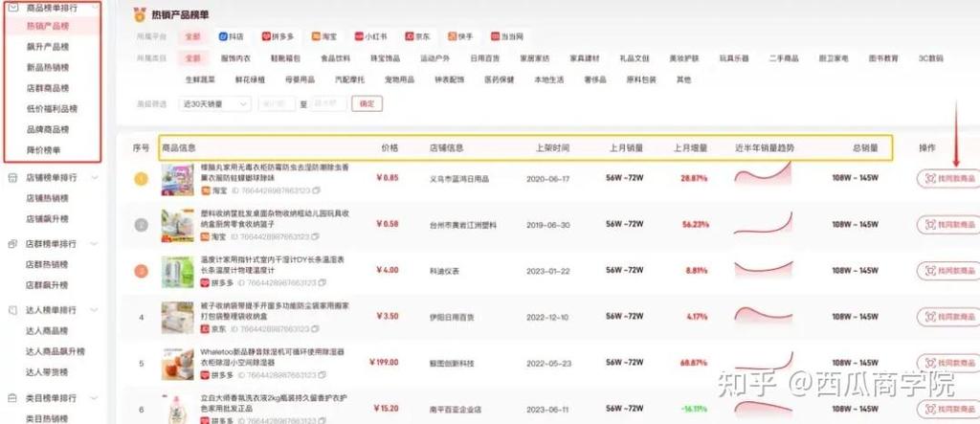Filter platform by 拼多多
The width and height of the screenshot is (980, 424).
point(278,37)
